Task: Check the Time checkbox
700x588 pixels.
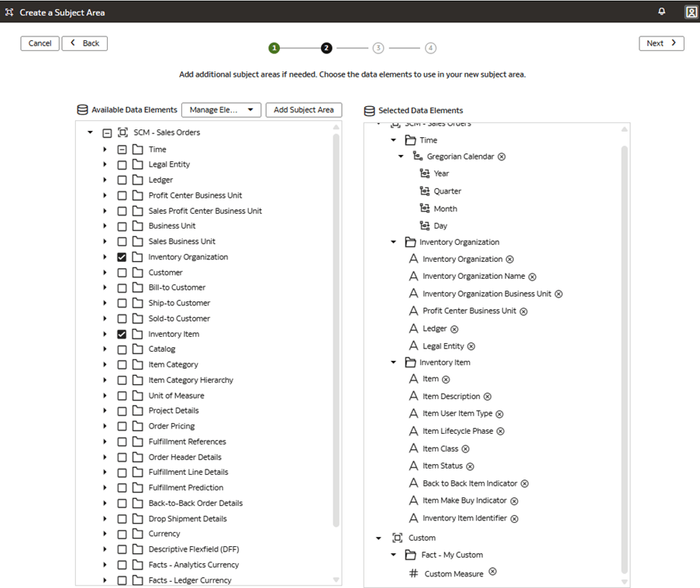Action: tap(122, 149)
